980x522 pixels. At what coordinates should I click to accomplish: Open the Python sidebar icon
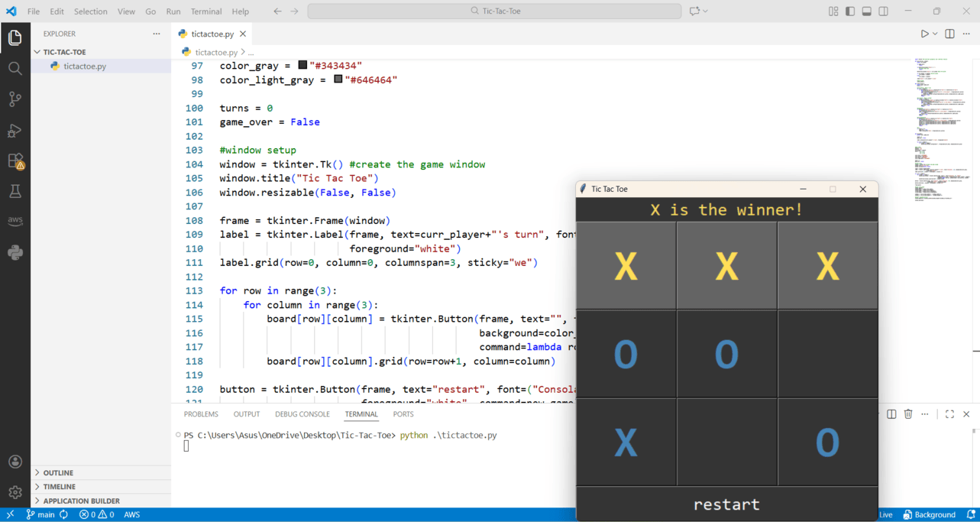(15, 252)
